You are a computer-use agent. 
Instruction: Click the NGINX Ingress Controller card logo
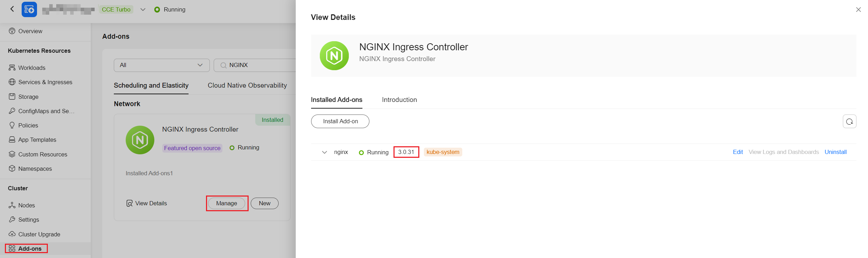pyautogui.click(x=140, y=140)
